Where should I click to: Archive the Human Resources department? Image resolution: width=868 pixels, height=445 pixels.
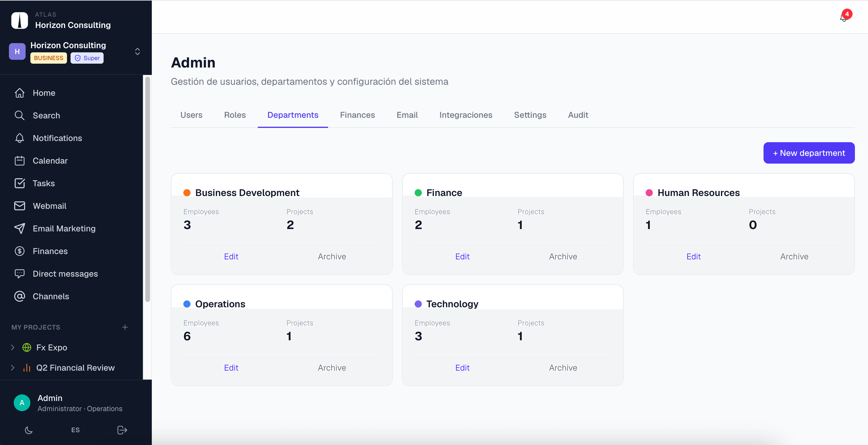coord(794,256)
